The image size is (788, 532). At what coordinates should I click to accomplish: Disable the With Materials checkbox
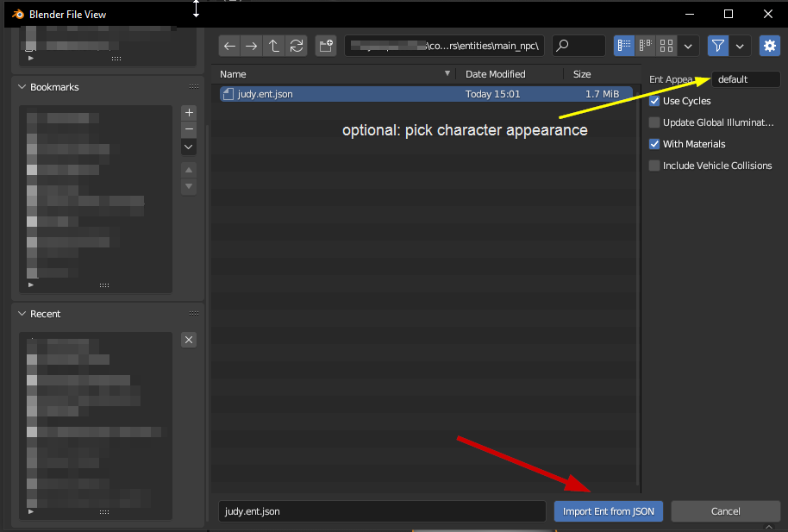(654, 144)
